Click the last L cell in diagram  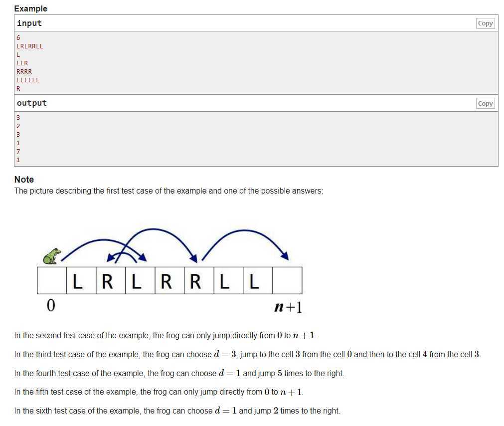[x=257, y=280]
